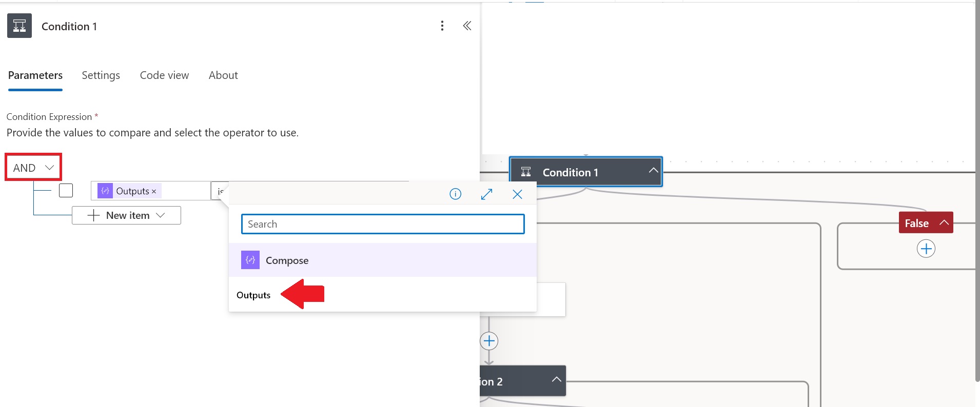Screen dimensions: 980x407
Task: Expand dynamic content popup to full screen
Action: [x=486, y=194]
